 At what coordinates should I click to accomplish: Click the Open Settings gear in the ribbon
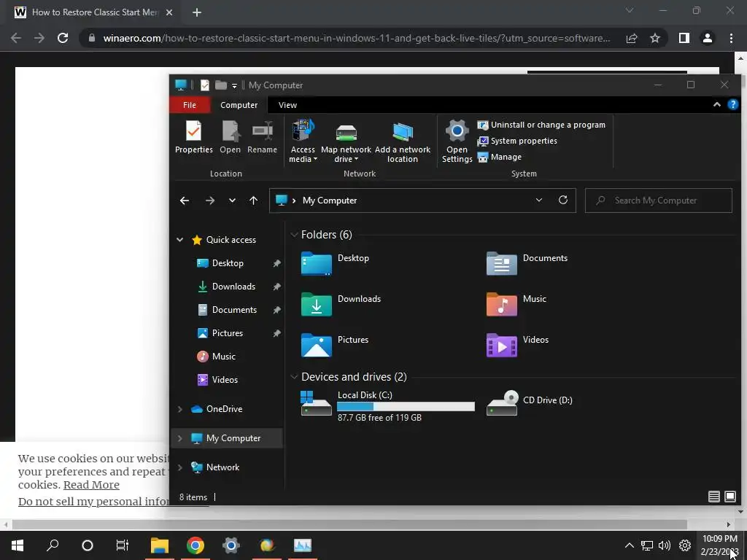pyautogui.click(x=457, y=131)
